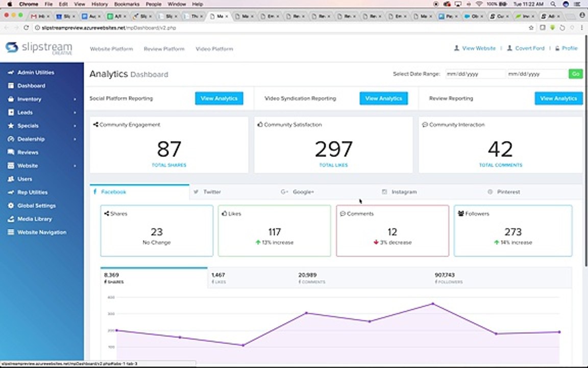Screen dimensions: 588x368
Task: Click the Total Shares label
Action: pyautogui.click(x=169, y=165)
